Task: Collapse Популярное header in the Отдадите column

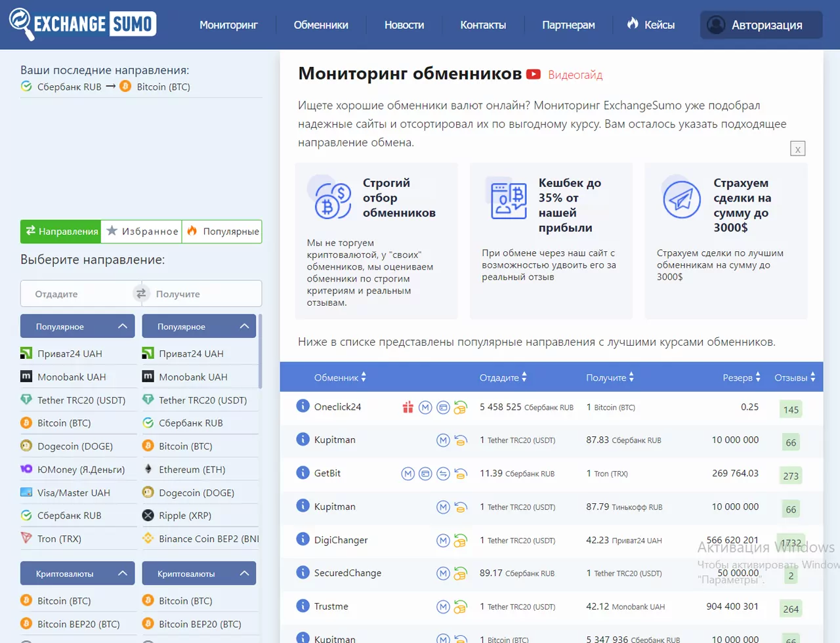Action: [77, 326]
